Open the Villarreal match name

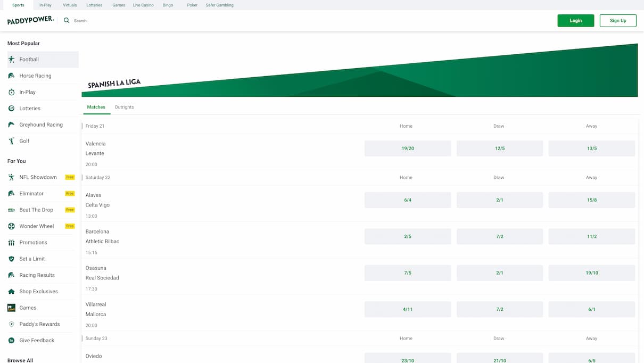[x=96, y=304]
